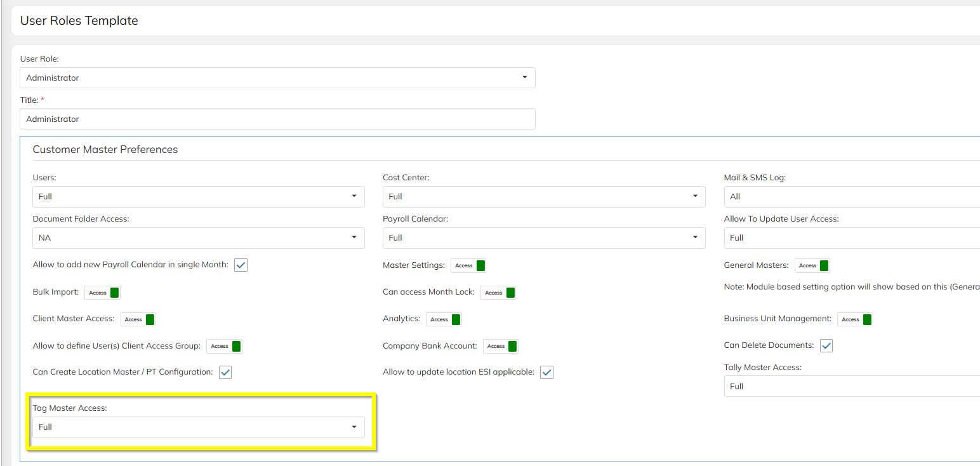Open the User Role dropdown
The width and height of the screenshot is (980, 466).
tap(277, 78)
